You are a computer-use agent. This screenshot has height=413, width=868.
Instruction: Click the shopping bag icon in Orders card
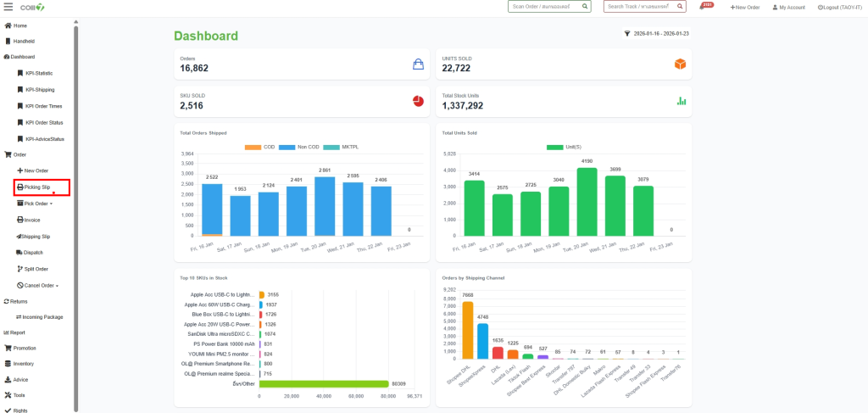(x=418, y=64)
